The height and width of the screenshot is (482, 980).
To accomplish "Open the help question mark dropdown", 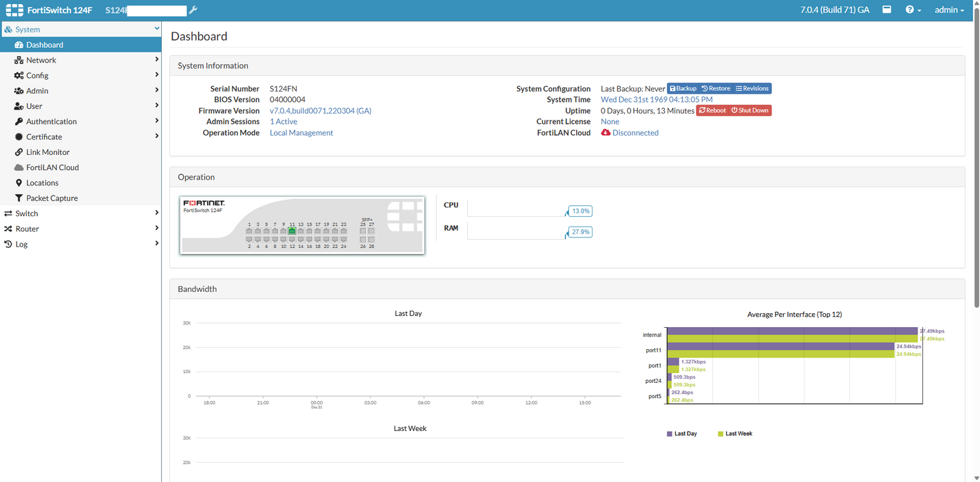I will pos(913,10).
